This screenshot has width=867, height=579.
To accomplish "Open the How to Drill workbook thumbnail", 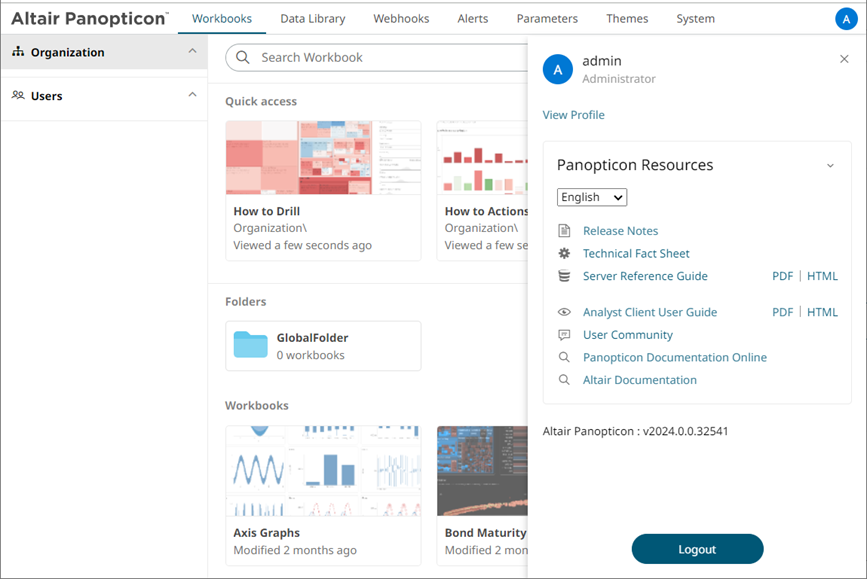I will coord(323,158).
